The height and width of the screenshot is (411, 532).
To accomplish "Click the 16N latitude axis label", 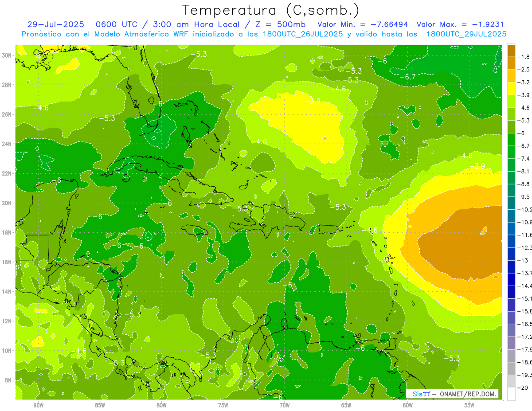I will [7, 262].
